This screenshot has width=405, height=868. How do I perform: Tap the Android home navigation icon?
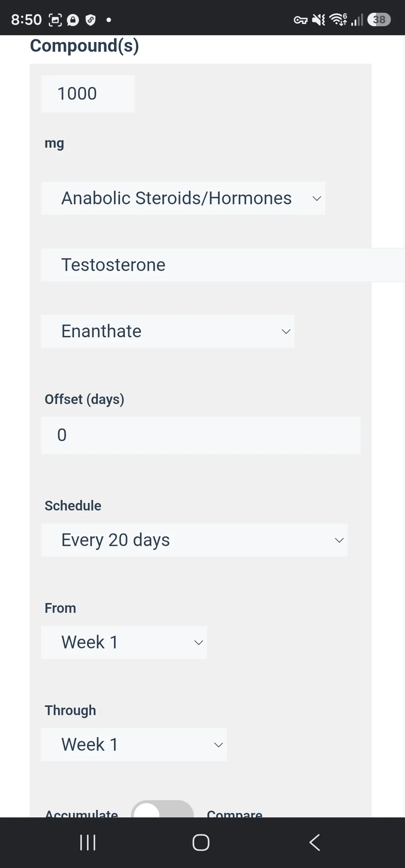pos(201,843)
